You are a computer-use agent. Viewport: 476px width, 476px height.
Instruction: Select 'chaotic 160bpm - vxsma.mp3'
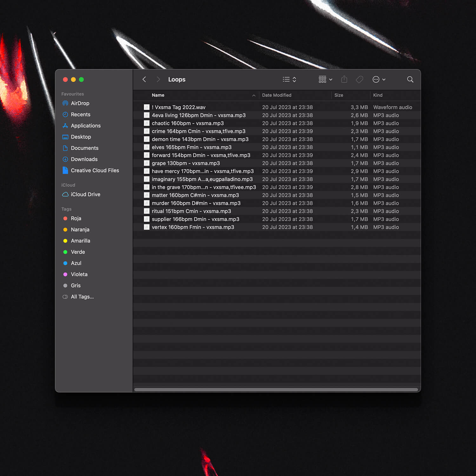coord(277,123)
